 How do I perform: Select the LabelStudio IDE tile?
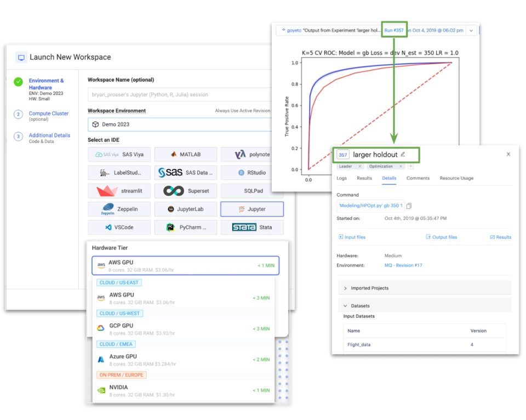(119, 173)
